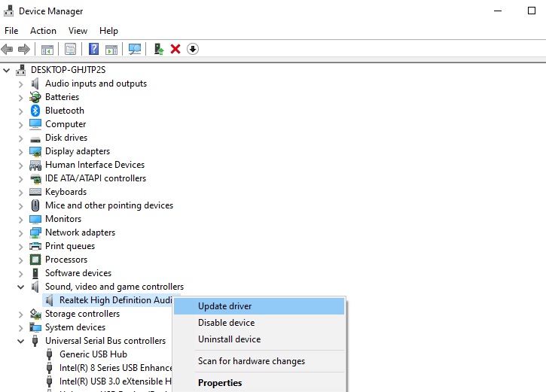The height and width of the screenshot is (392, 546).
Task: Select the Storage controllers label
Action: tap(82, 314)
